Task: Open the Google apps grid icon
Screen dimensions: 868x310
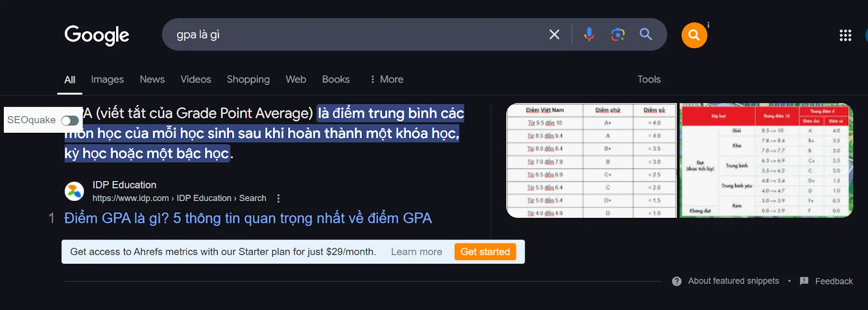Action: point(845,35)
